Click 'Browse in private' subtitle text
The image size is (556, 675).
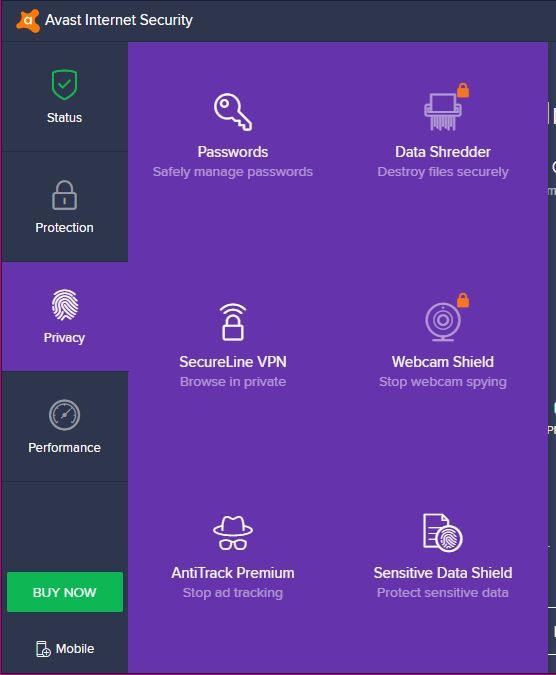point(233,382)
